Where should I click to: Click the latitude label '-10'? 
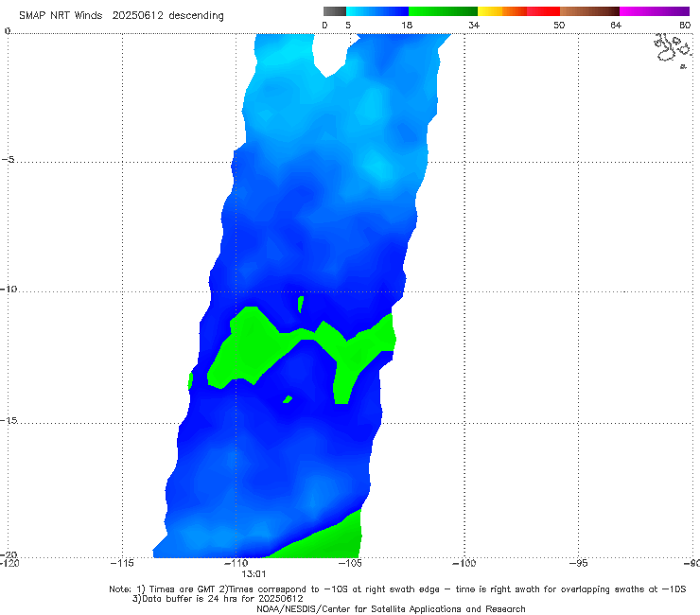(9, 289)
